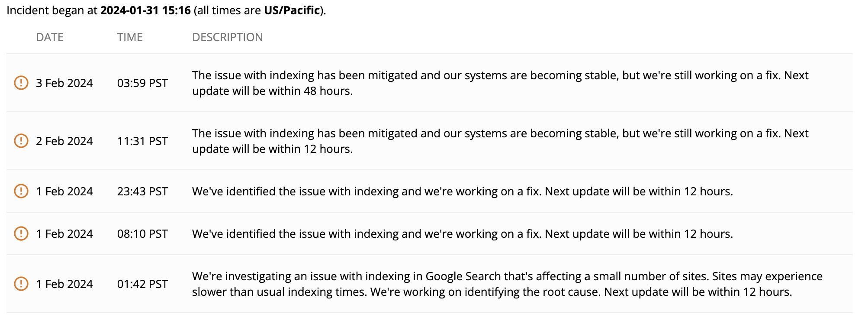Image resolution: width=868 pixels, height=324 pixels.
Task: Select the DESCRIPTION column header
Action: click(228, 37)
